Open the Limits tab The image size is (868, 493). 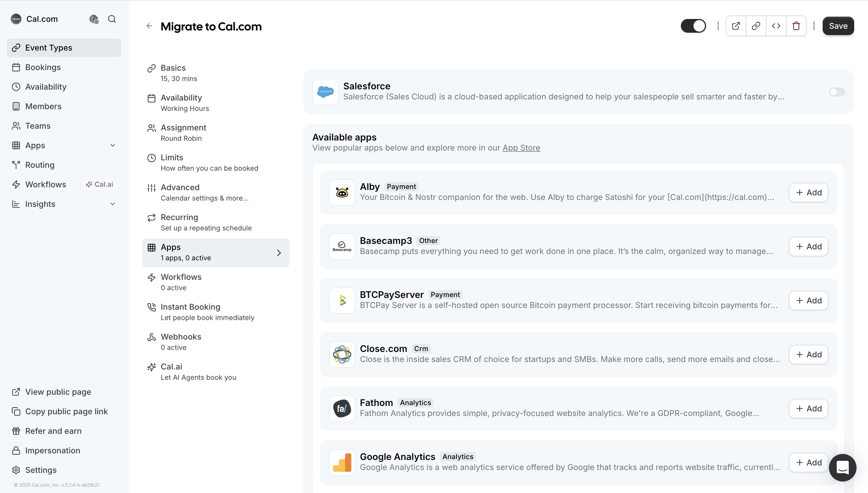[216, 163]
